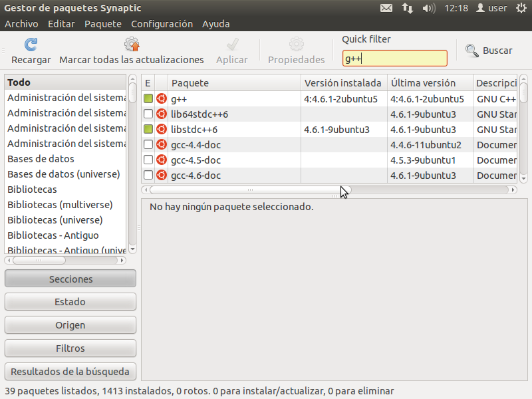The width and height of the screenshot is (532, 399).
Task: Select the Bibliotecas section
Action: point(65,190)
